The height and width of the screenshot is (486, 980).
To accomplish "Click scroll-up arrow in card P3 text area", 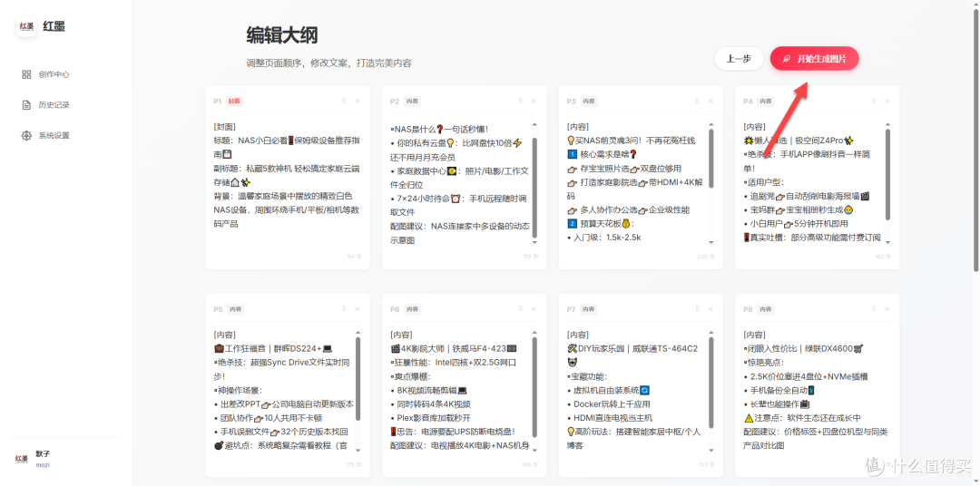I will click(711, 123).
